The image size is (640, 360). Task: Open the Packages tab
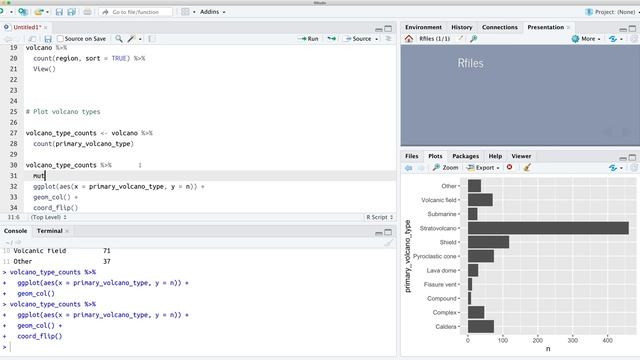(x=465, y=156)
